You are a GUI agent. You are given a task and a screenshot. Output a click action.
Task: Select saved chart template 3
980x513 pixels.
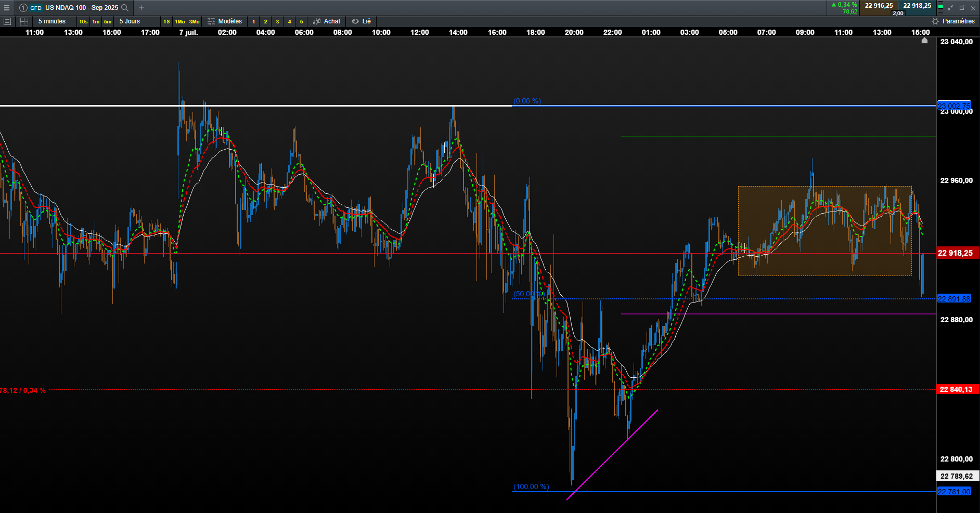[277, 21]
